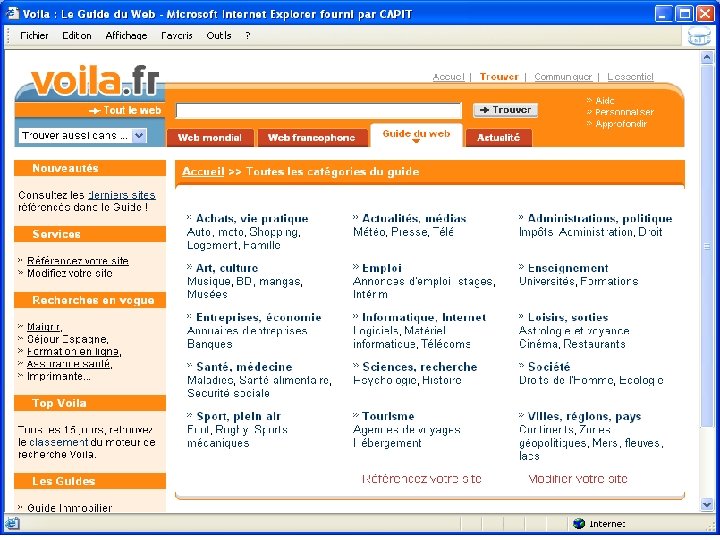The height and width of the screenshot is (540, 720).
Task: Open 'Entreprises, économie' category
Action: pyautogui.click(x=259, y=318)
